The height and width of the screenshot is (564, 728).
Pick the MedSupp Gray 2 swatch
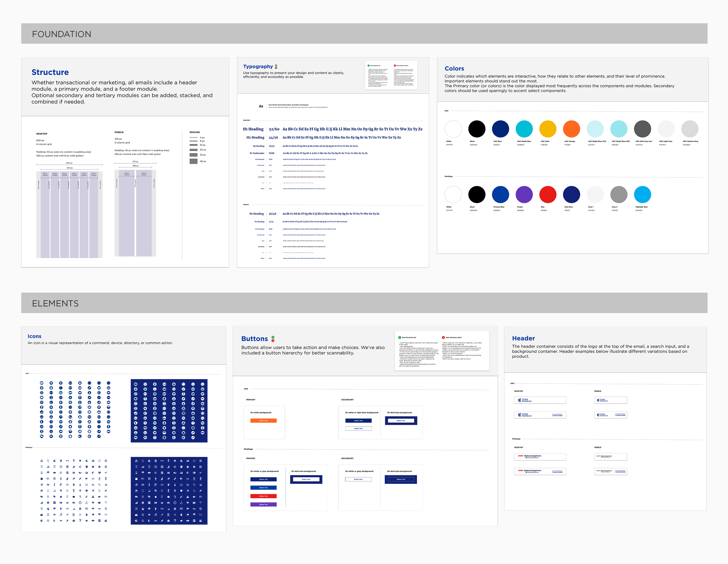click(619, 194)
